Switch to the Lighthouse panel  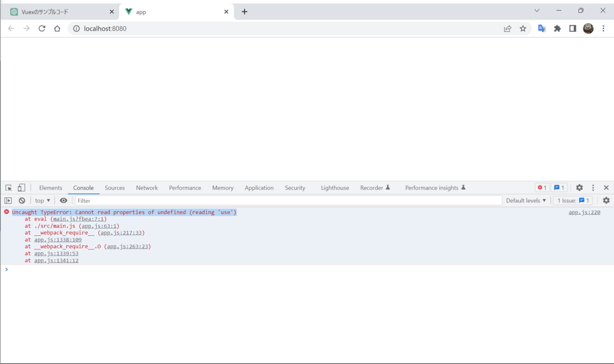(x=335, y=188)
